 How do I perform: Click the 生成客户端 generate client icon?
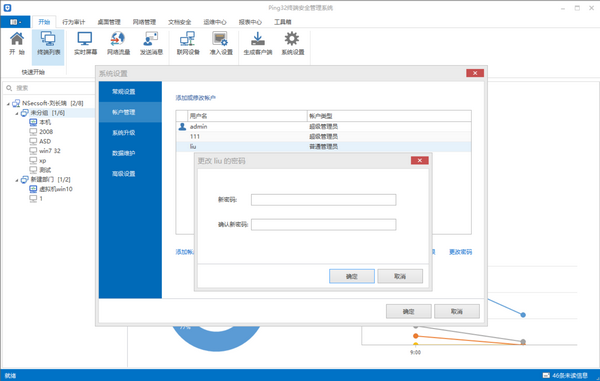258,43
